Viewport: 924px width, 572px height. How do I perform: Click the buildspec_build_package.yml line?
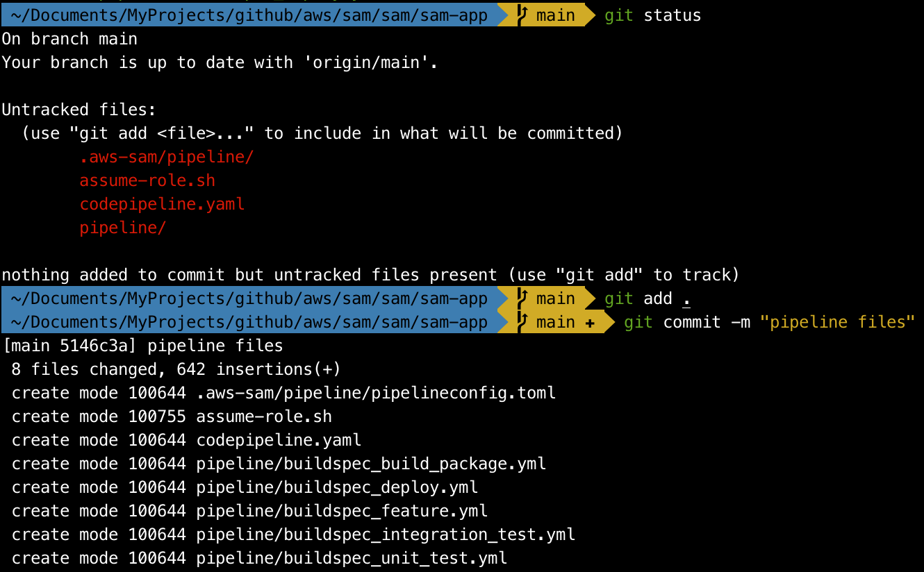point(279,464)
